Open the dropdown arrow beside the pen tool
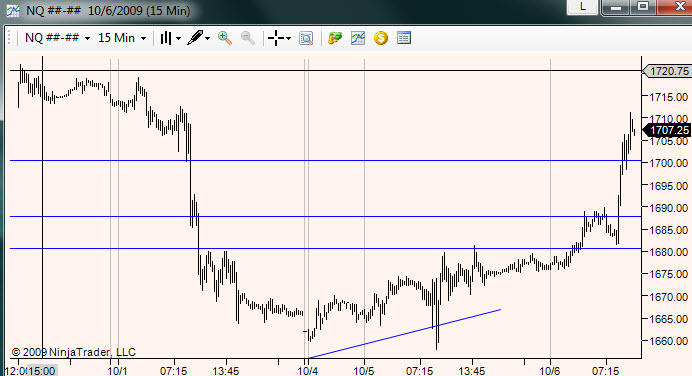This screenshot has height=376, width=692. click(x=207, y=38)
